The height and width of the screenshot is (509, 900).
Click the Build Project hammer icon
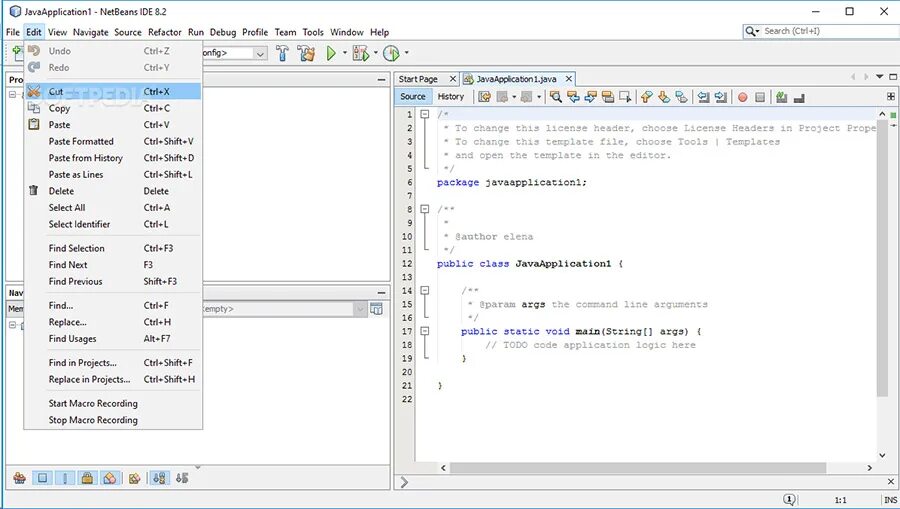(x=282, y=53)
